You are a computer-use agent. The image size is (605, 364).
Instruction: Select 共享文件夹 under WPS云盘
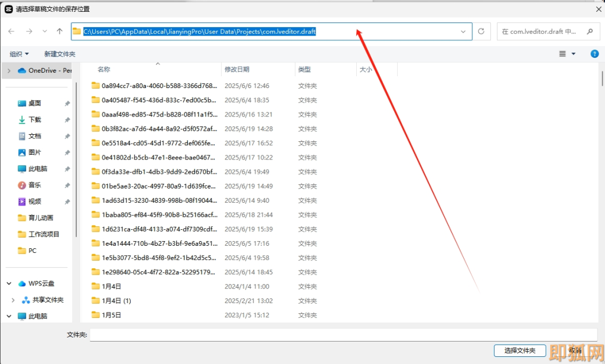click(x=43, y=300)
